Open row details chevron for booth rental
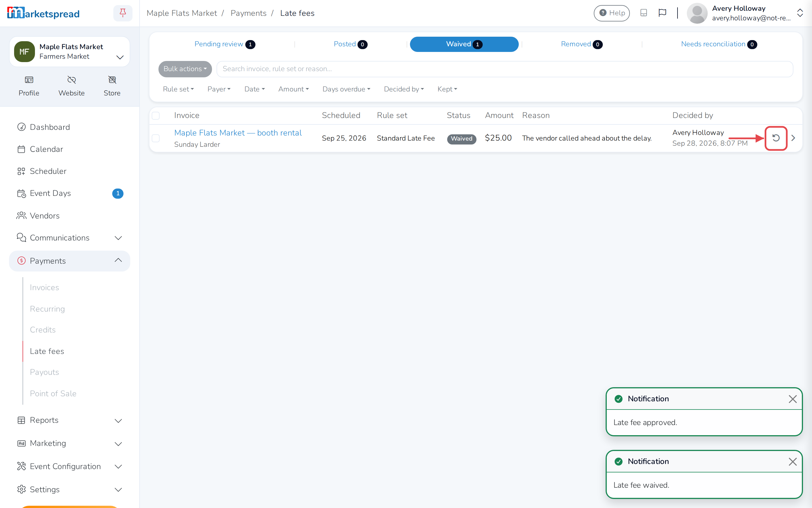The image size is (812, 508). coord(793,138)
